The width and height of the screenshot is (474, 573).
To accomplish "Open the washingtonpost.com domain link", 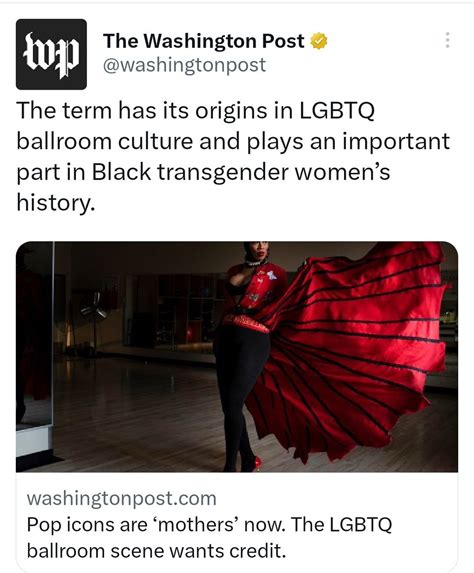I will coord(121,498).
